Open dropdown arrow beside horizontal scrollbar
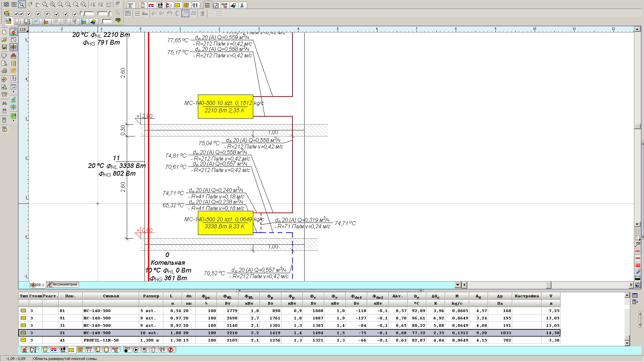This screenshot has width=644, height=362. 458,285
